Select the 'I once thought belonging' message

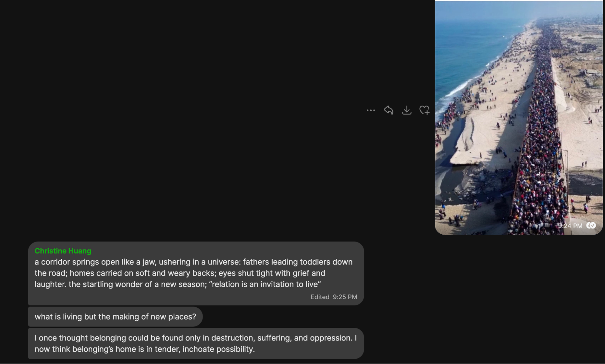(196, 343)
